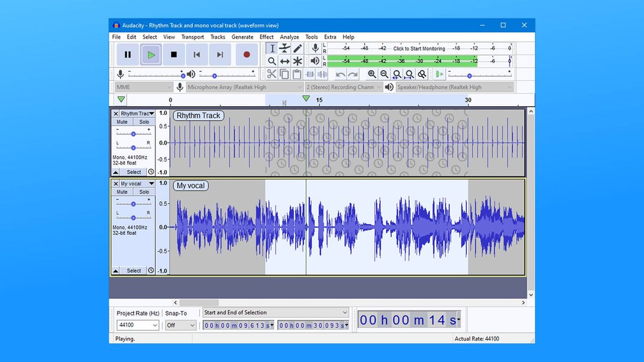Click the Rhythm Track gain slider
Image resolution: width=644 pixels, height=362 pixels.
click(x=133, y=133)
